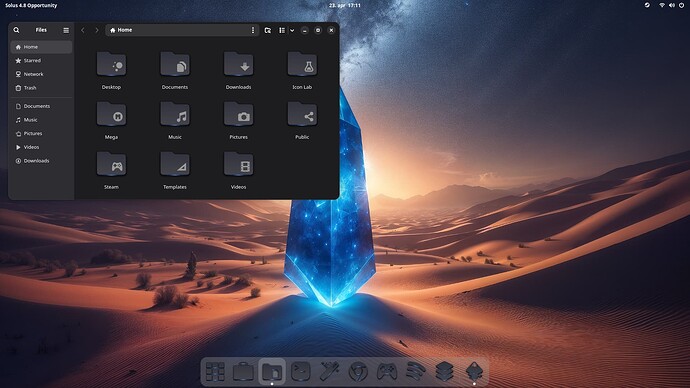Viewport: 690px width, 388px height.
Task: Select the Music folder in grid
Action: 175,114
